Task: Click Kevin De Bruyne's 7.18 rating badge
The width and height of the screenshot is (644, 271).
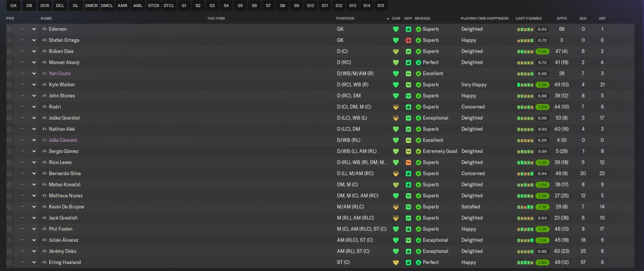Action: (x=542, y=207)
